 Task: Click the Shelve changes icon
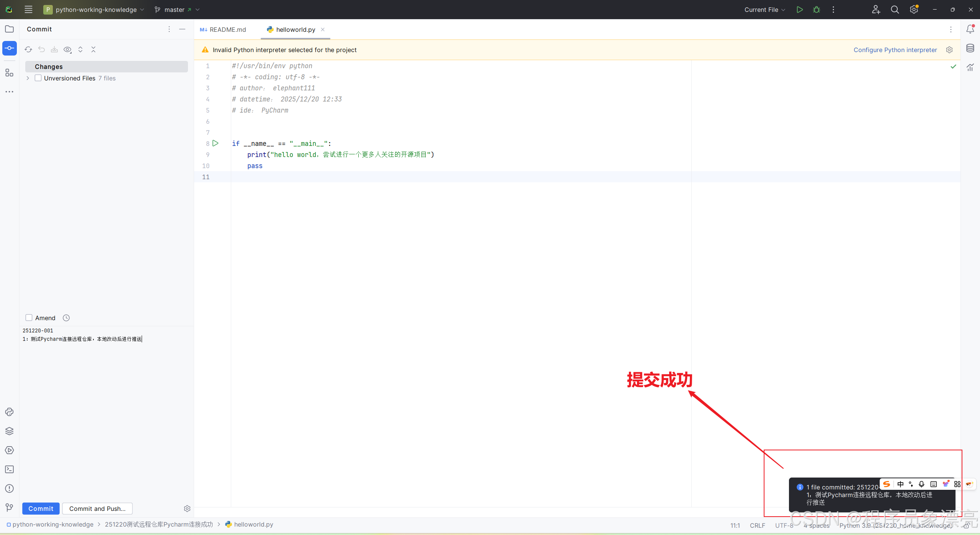(x=54, y=49)
